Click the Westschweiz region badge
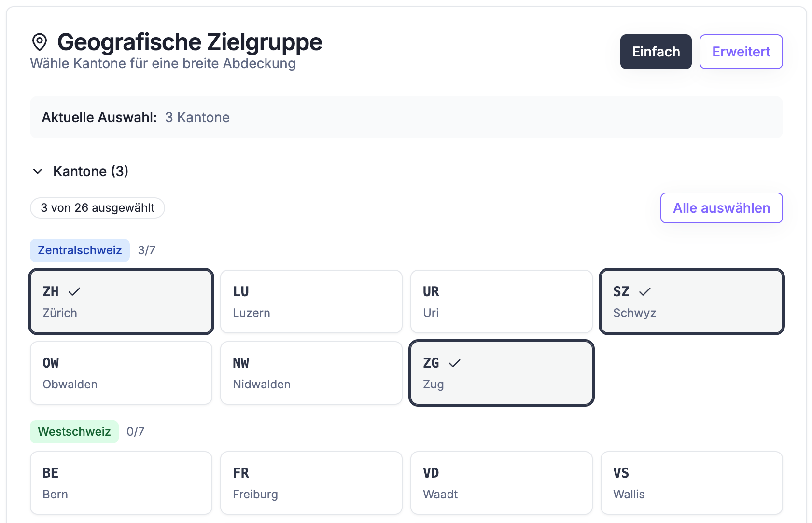The image size is (812, 523). click(74, 432)
